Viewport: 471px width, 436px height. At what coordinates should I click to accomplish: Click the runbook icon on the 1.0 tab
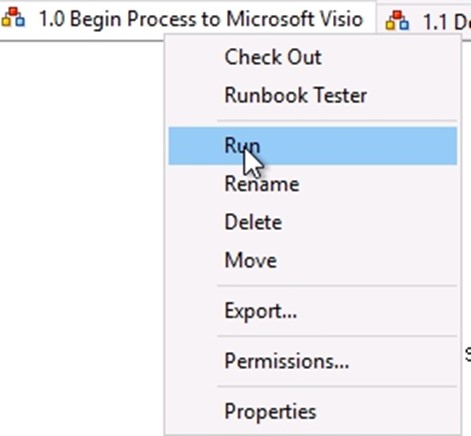(13, 18)
